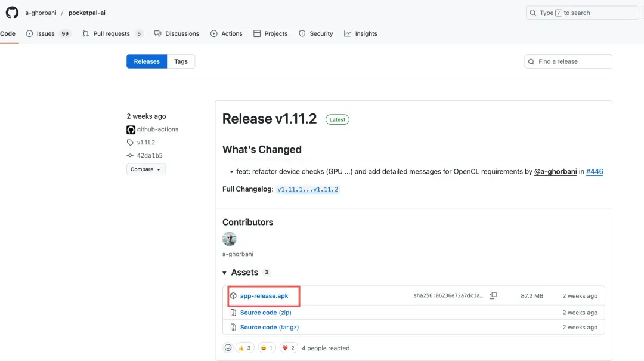Click the thumbs up reaction
The height and width of the screenshot is (361, 644).
(x=245, y=348)
